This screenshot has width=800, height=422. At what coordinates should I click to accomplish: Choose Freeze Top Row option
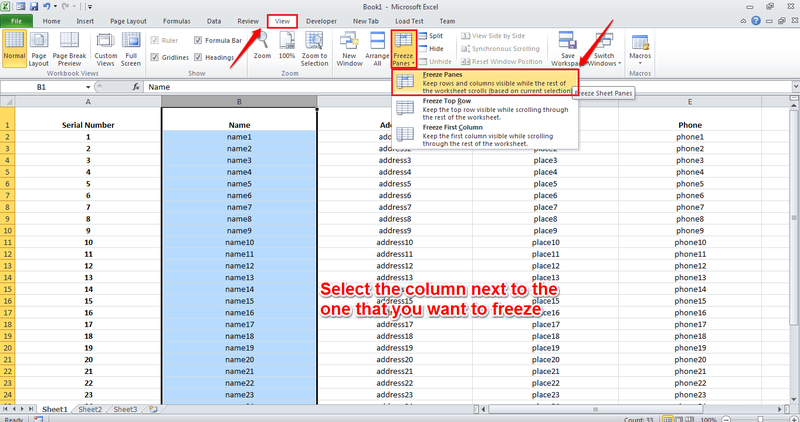coord(485,109)
